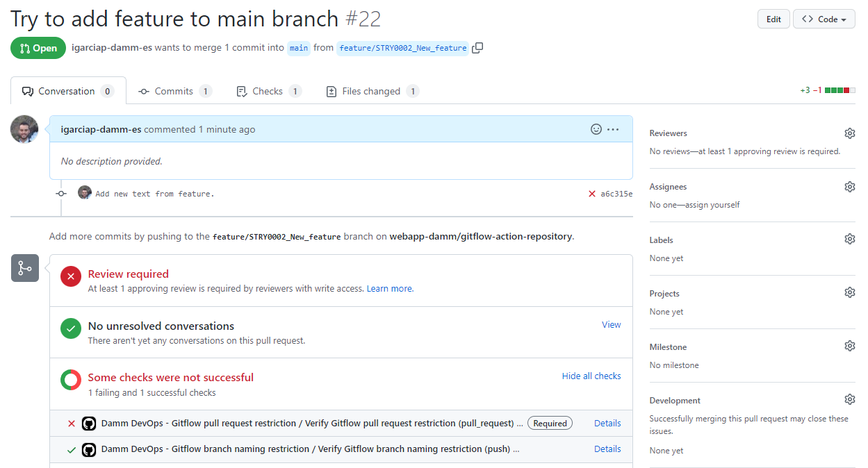Open the Reviewers settings gear
The width and height of the screenshot is (868, 468).
coord(849,133)
